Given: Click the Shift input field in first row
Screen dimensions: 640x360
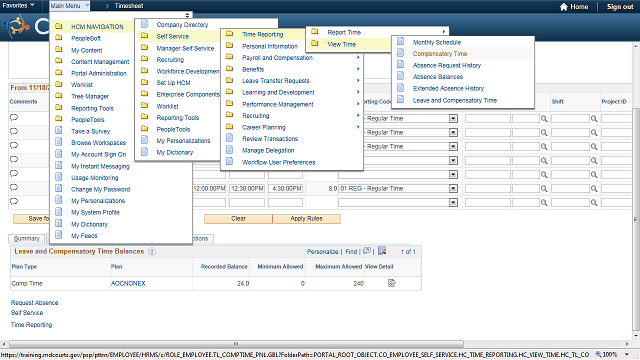Looking at the screenshot, I should tap(570, 119).
